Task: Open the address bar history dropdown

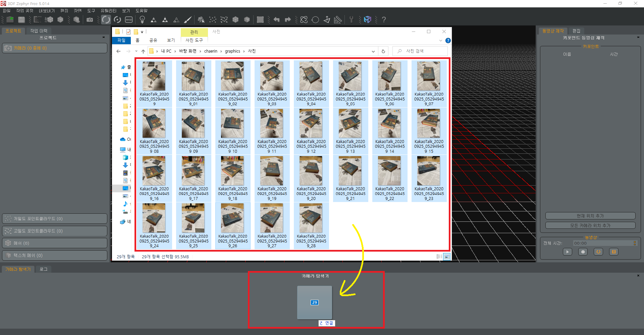Action: point(373,51)
